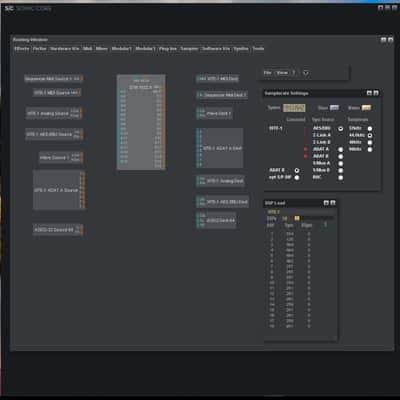
Task: Open the Software IOs menu
Action: click(x=216, y=49)
